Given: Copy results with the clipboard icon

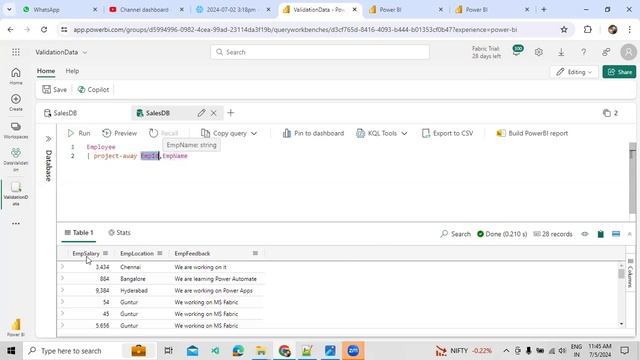Looking at the screenshot, I should point(600,234).
